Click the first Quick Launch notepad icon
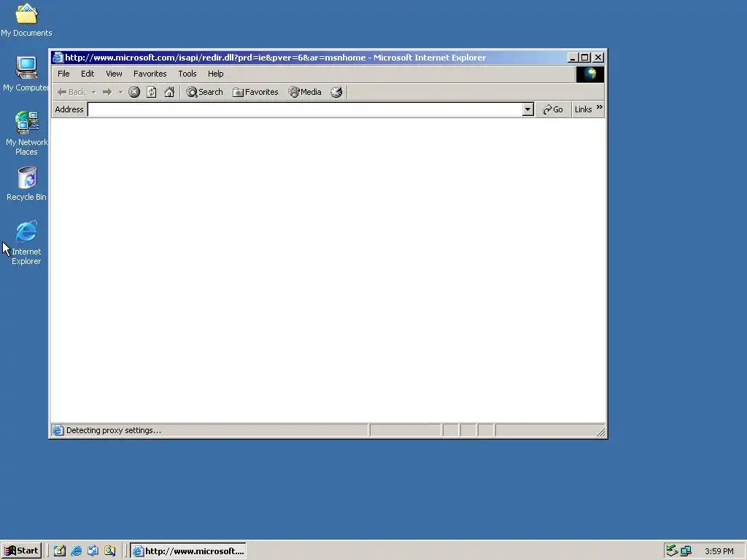Image resolution: width=747 pixels, height=560 pixels. [x=60, y=551]
